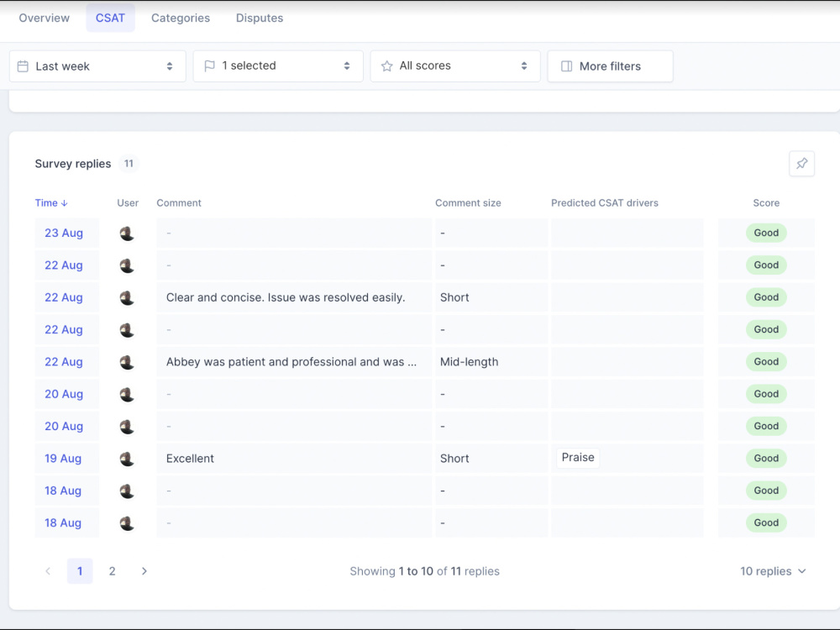Click the Comment column header
This screenshot has width=840, height=630.
[x=179, y=203]
